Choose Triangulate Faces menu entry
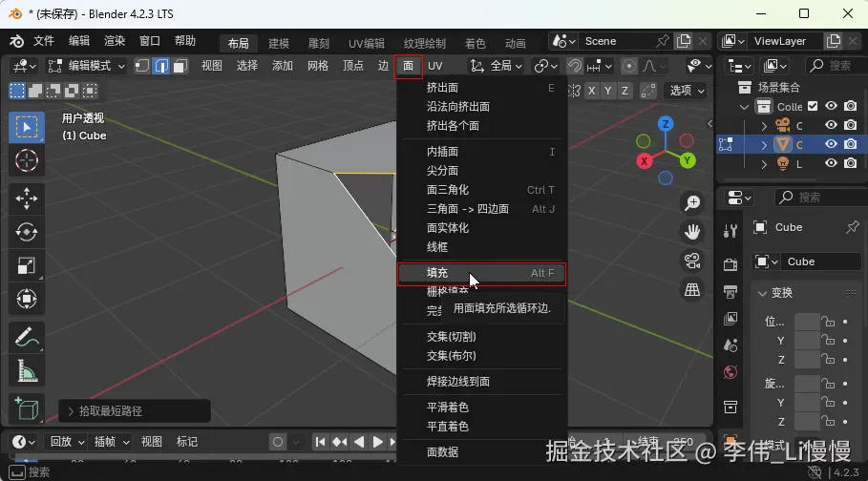This screenshot has width=868, height=481. (481, 190)
